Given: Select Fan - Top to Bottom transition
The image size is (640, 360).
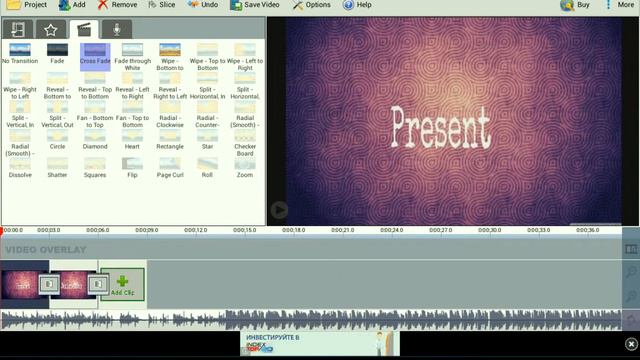Looking at the screenshot, I should (x=133, y=114).
